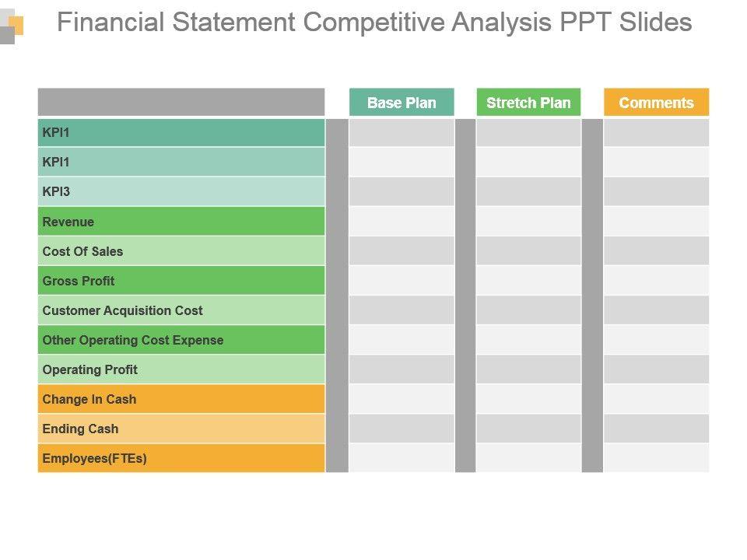The image size is (747, 560).
Task: Click the Employees(FTEs) row label
Action: point(181,458)
